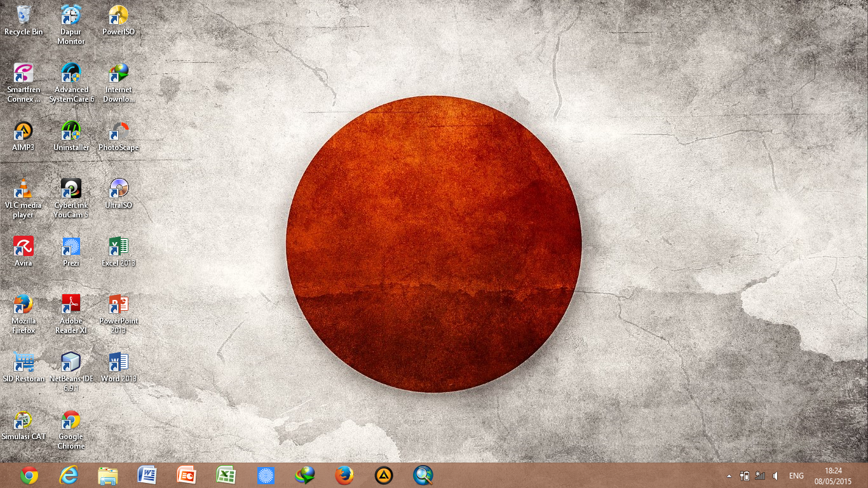This screenshot has width=868, height=488.
Task: Select the VLC media player desktop shortcut
Action: 24,198
